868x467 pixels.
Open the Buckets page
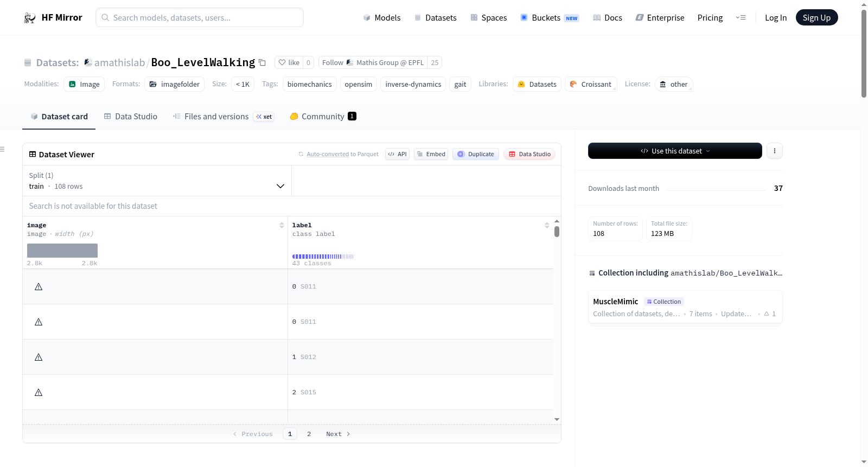click(x=549, y=17)
